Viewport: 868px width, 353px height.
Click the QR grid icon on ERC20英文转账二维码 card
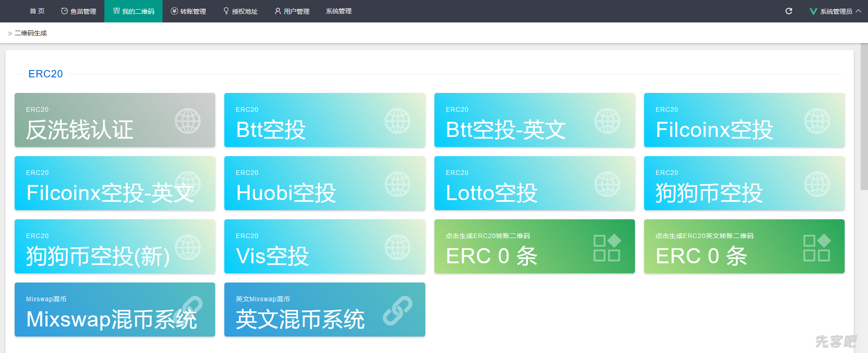(x=816, y=248)
